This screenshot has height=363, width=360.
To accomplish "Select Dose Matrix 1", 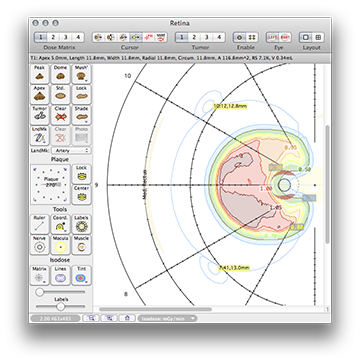I will (40, 37).
